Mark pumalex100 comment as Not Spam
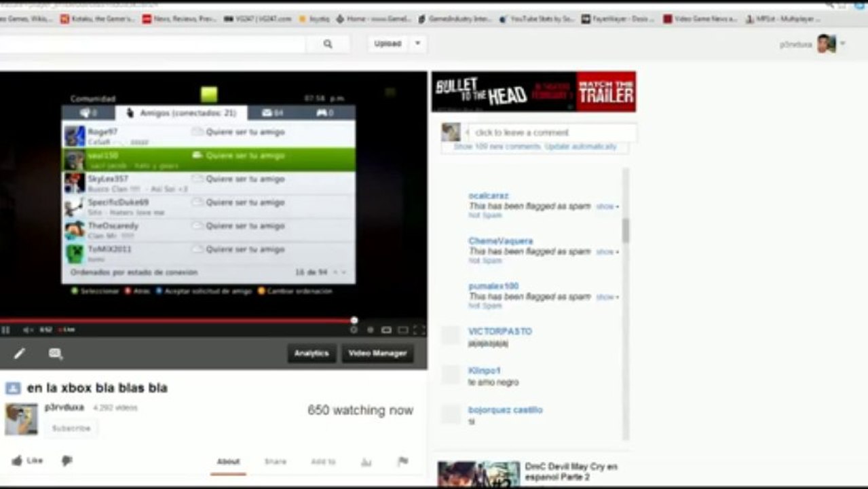 point(485,306)
